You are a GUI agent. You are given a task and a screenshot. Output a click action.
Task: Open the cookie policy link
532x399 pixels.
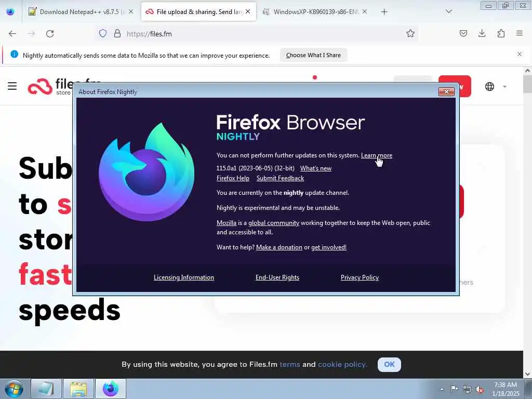(x=342, y=364)
